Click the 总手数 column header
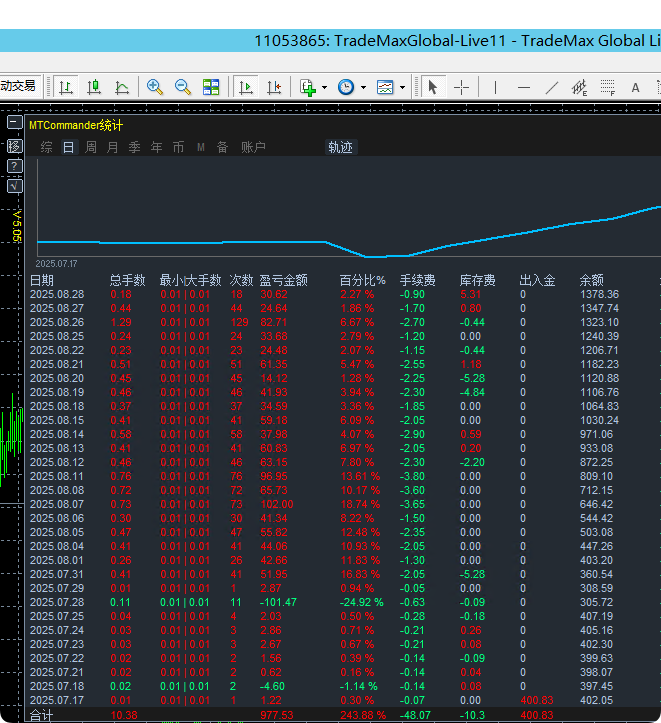 128,280
